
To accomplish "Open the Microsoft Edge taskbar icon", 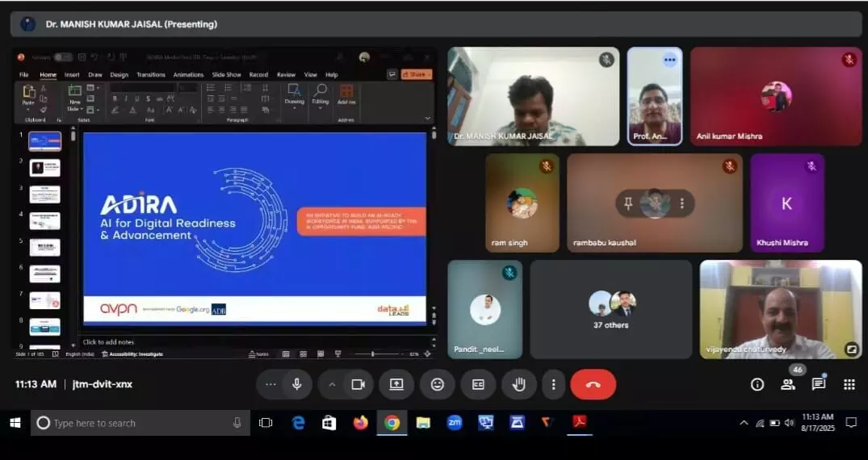I will point(298,423).
